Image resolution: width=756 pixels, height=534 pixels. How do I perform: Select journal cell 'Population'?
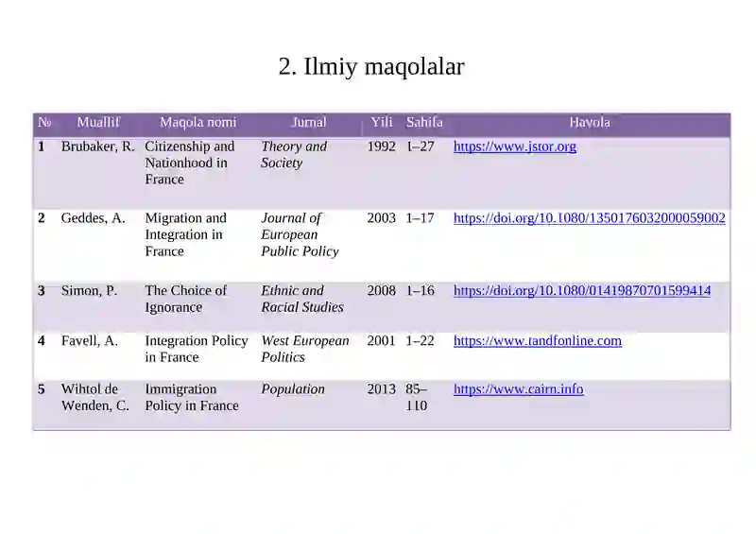click(293, 389)
